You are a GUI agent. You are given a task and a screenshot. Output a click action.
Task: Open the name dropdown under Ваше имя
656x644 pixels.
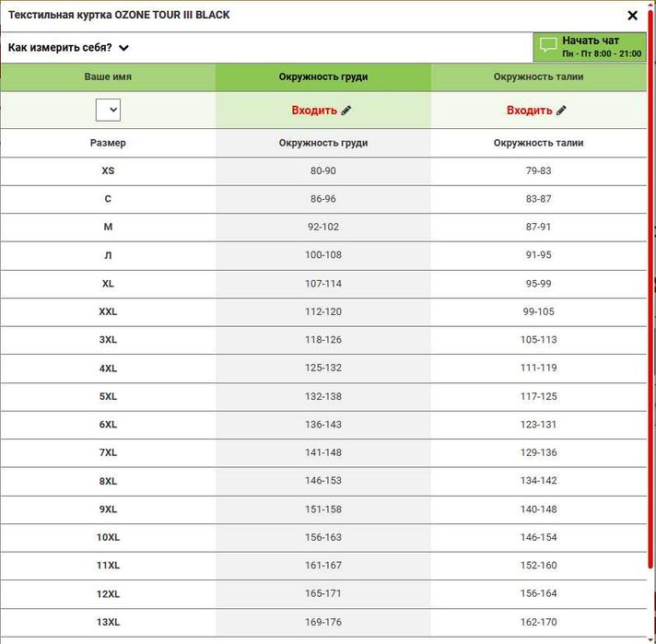click(108, 110)
